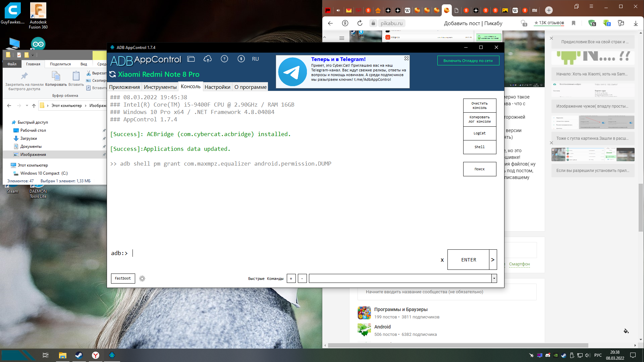Viewport: 644px width, 362px height.
Task: Open Вид ribbon tab in Explorer
Action: tap(84, 64)
